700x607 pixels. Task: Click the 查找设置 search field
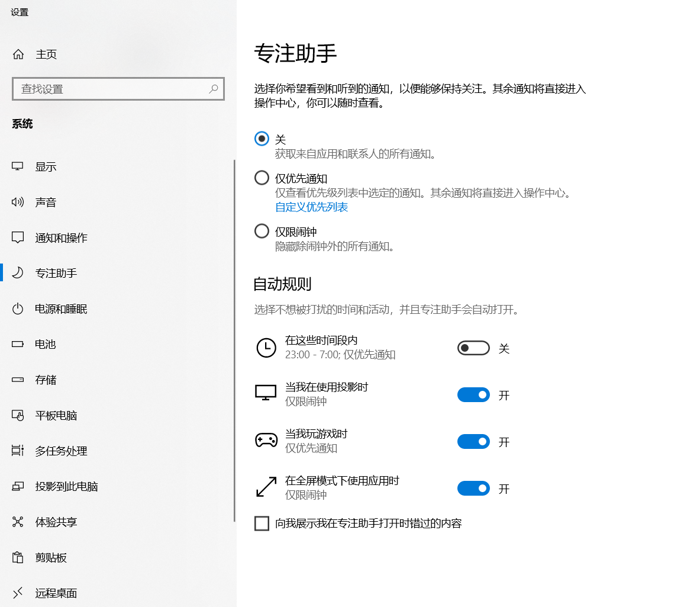118,89
